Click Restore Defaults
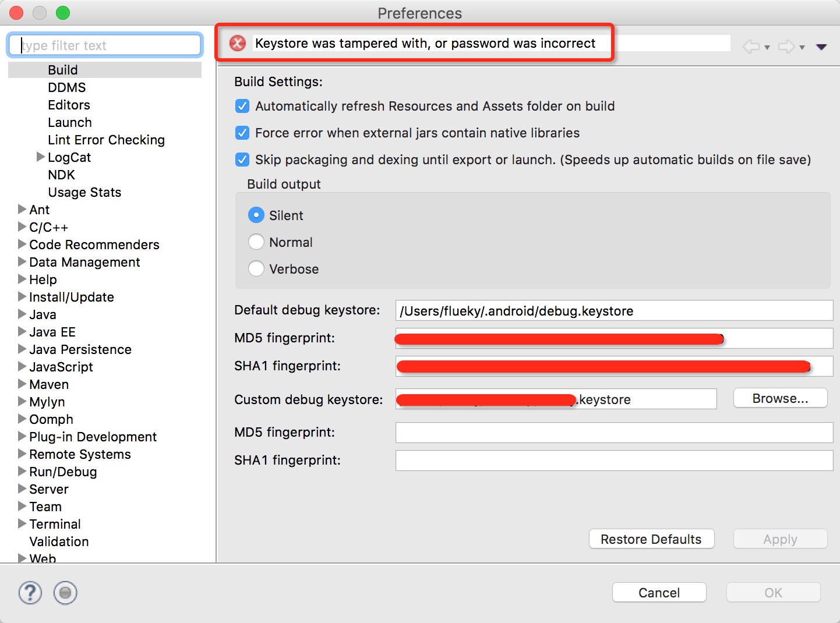 click(651, 539)
